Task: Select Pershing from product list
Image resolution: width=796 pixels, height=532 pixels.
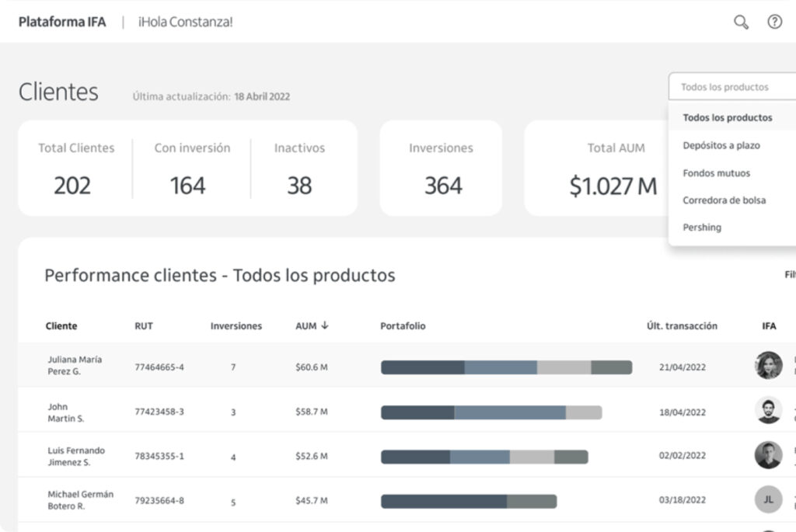Action: click(702, 228)
